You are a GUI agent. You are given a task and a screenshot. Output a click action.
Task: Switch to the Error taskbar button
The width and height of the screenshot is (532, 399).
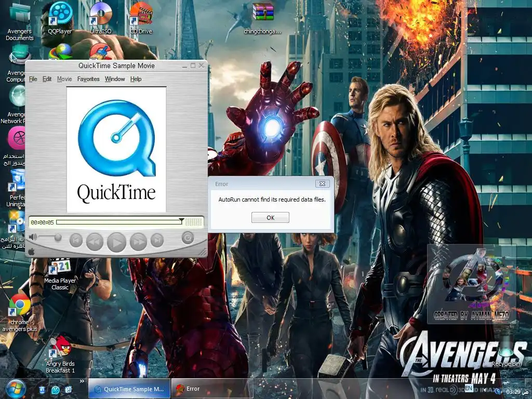point(212,389)
